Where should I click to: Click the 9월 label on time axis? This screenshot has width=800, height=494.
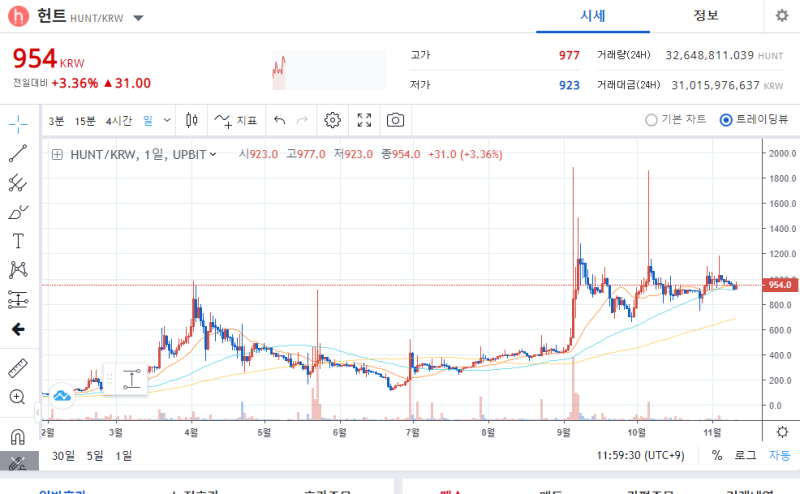(x=564, y=433)
